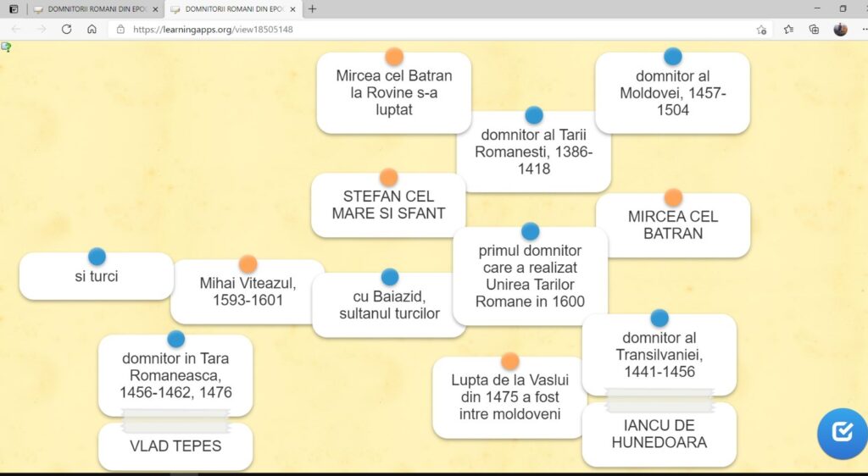Click the blue pin on 'si turci' card
Screen dimensions: 868x476
[97, 256]
